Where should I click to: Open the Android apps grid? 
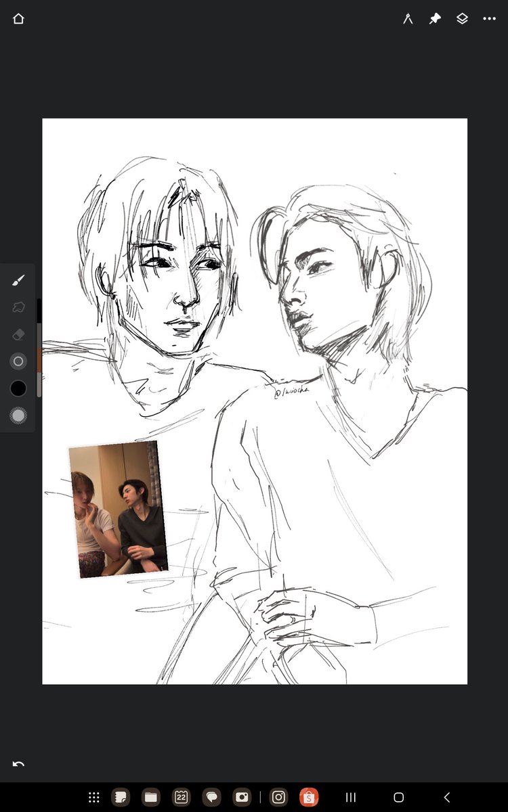[94, 797]
